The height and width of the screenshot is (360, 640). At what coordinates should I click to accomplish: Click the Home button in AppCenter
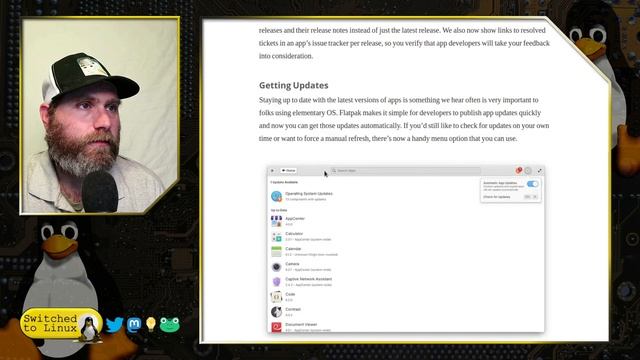289,171
